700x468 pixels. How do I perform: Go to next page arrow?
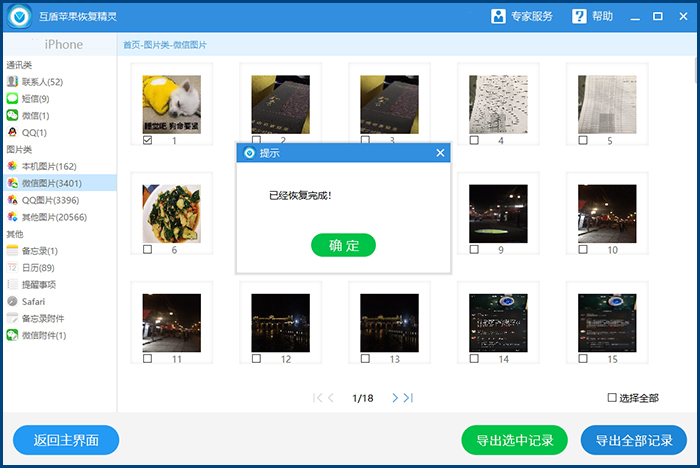tap(395, 397)
